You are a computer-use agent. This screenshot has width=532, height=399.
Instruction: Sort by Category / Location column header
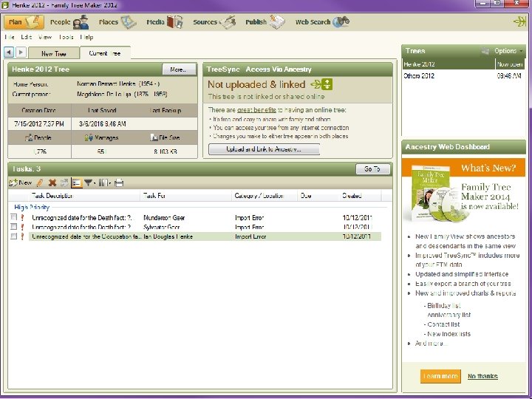point(265,196)
